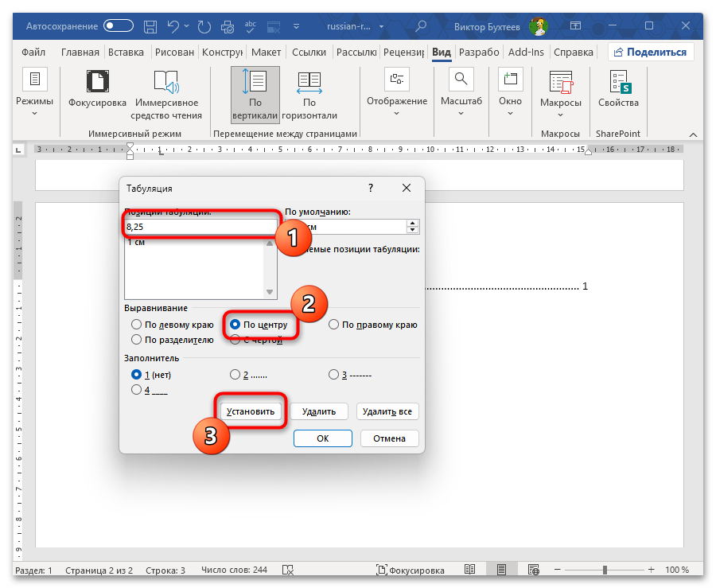Open the search magnifier in title bar
The width and height of the screenshot is (716, 588).
[x=421, y=26]
